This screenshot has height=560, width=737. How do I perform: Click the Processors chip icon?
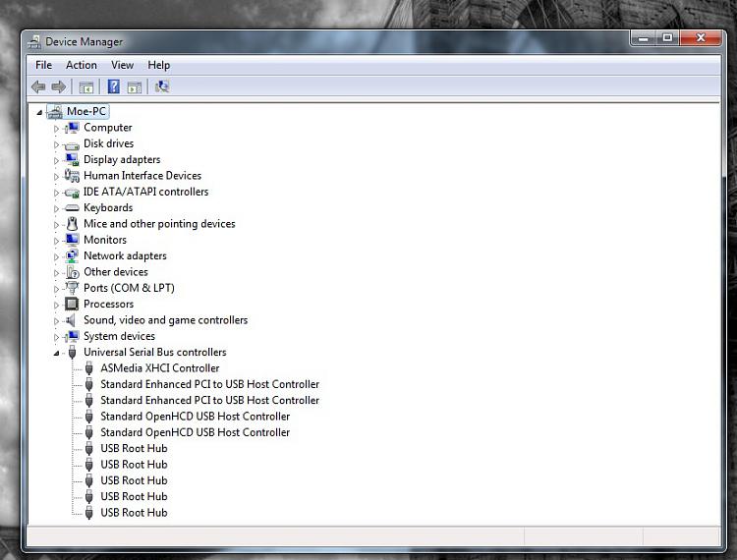[x=72, y=304]
